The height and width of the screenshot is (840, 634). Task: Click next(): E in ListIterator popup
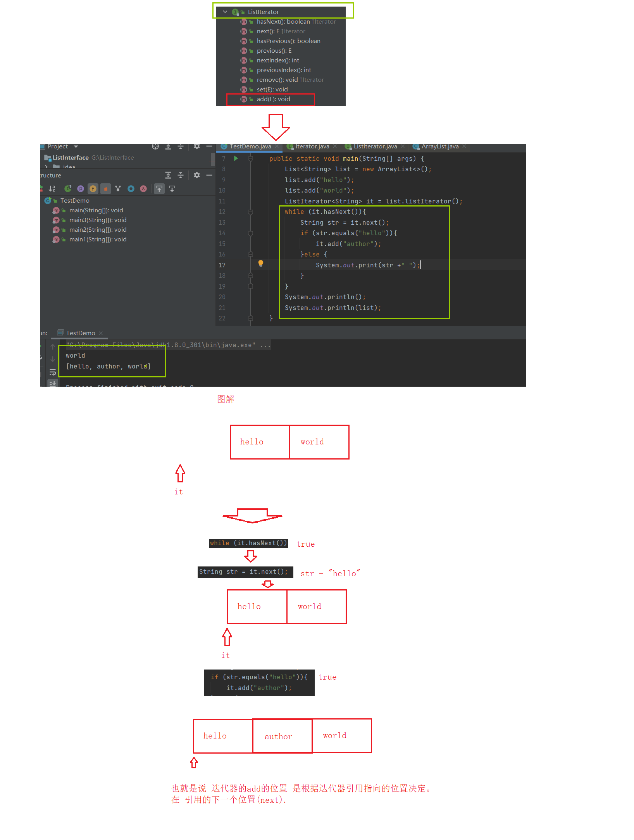tap(273, 31)
